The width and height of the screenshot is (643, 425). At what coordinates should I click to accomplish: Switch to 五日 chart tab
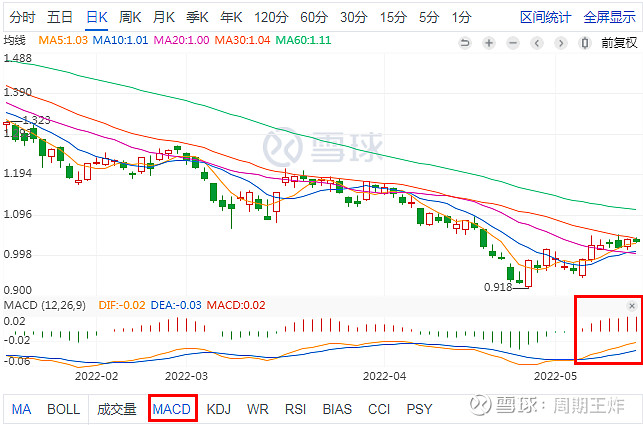click(60, 17)
